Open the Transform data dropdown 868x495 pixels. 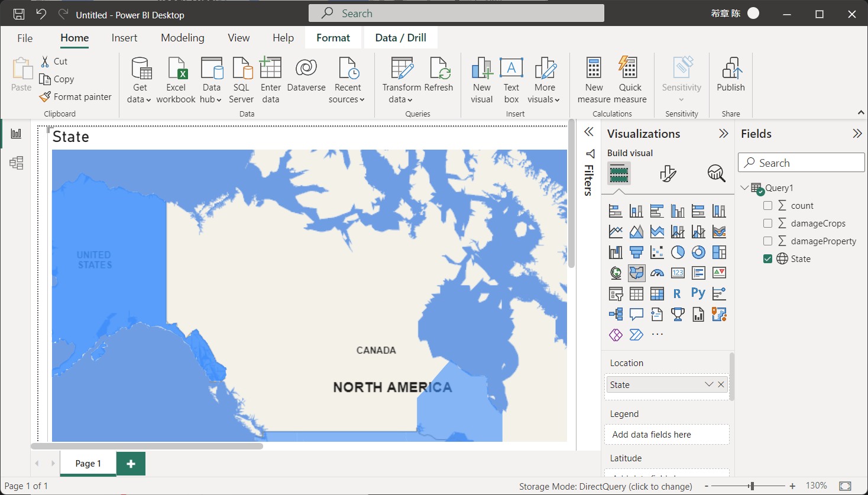[x=401, y=80]
